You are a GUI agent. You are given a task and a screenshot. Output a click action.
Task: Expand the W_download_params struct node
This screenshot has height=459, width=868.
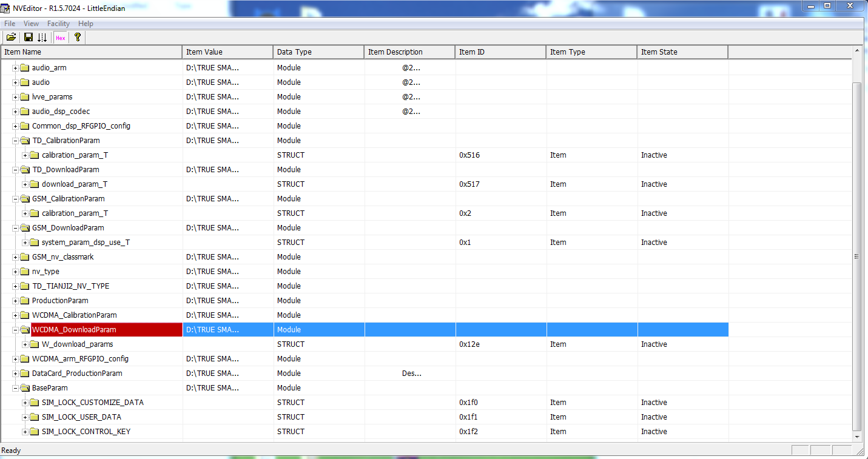point(25,344)
